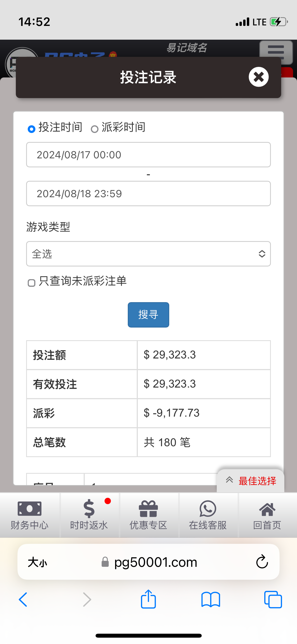Expand the 最佳选择 panel
Image resolution: width=297 pixels, height=644 pixels.
pos(251,481)
